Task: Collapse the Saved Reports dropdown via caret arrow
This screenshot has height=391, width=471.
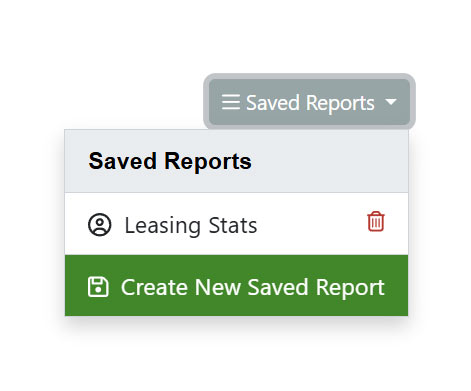Action: coord(391,101)
